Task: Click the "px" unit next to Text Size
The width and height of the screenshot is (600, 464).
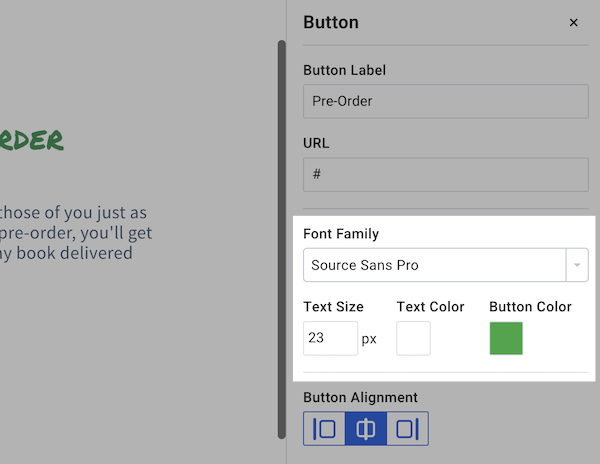Action: tap(369, 339)
